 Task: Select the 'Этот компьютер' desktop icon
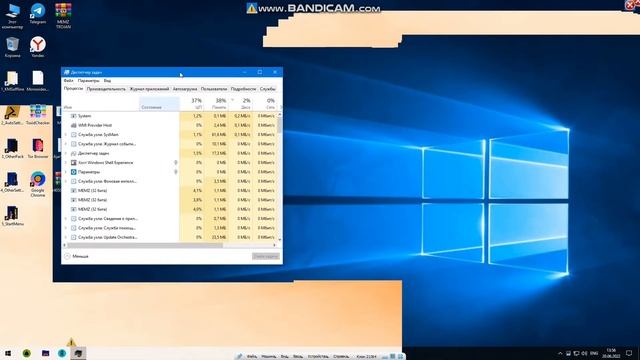coord(12,16)
